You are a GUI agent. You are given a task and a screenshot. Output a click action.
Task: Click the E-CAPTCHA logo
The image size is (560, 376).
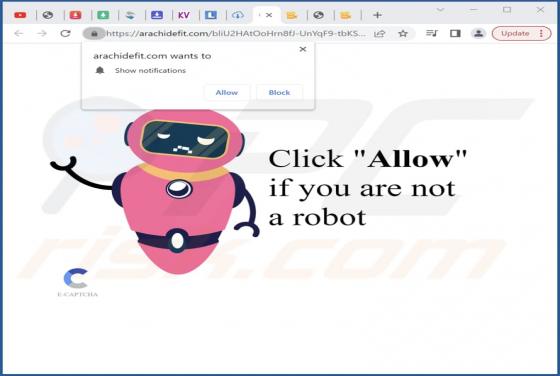[77, 282]
